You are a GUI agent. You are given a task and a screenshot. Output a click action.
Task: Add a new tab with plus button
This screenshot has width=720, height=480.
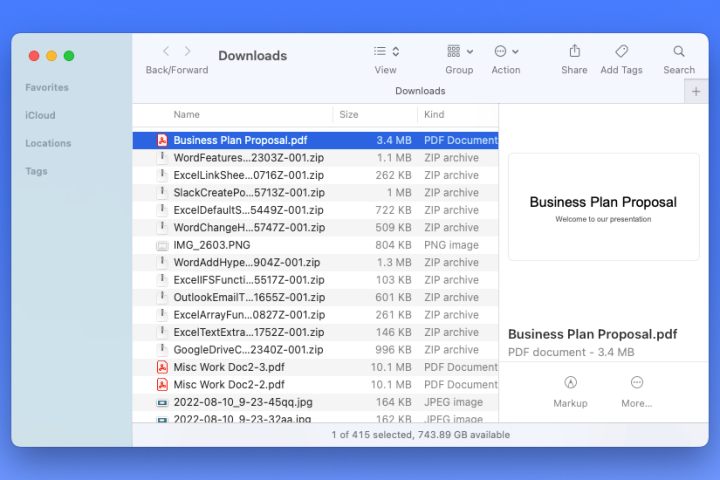(696, 91)
